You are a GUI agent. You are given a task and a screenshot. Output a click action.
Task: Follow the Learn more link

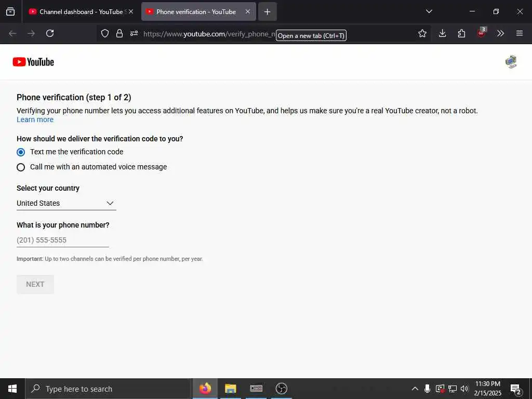click(35, 120)
